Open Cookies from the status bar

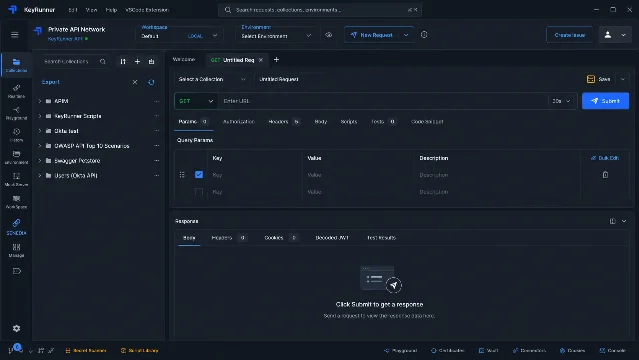click(573, 351)
